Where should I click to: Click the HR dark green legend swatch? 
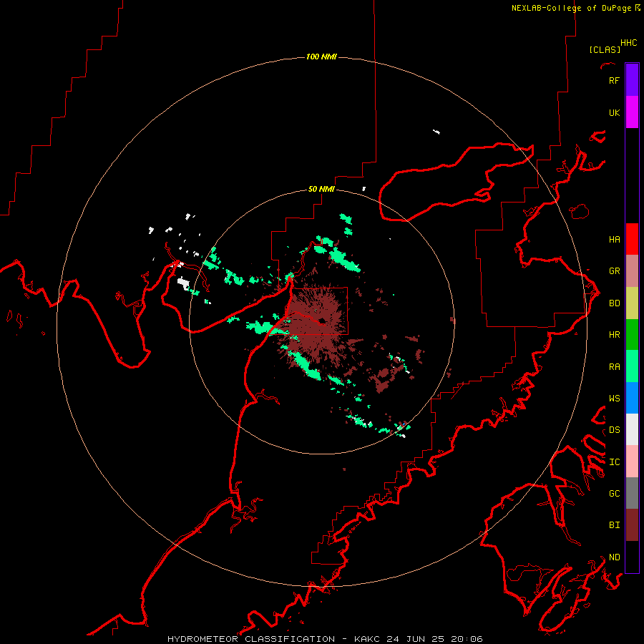[632, 335]
